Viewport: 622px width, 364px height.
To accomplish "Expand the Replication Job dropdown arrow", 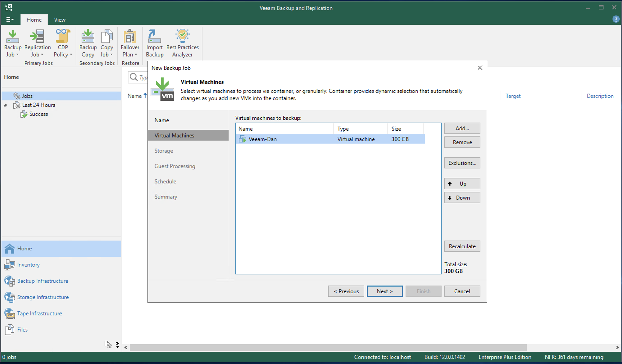I will tap(42, 55).
